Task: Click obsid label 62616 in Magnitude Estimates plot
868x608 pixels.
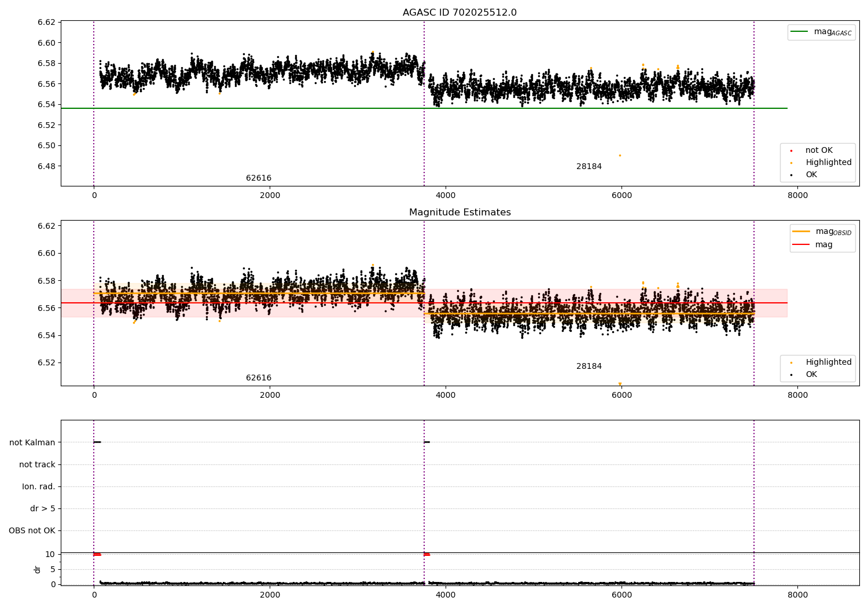Action: point(259,378)
